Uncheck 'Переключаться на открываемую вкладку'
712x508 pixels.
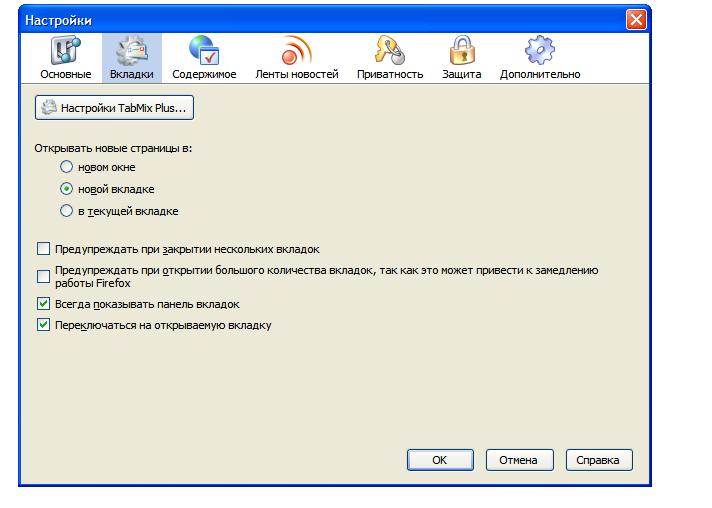[x=43, y=325]
